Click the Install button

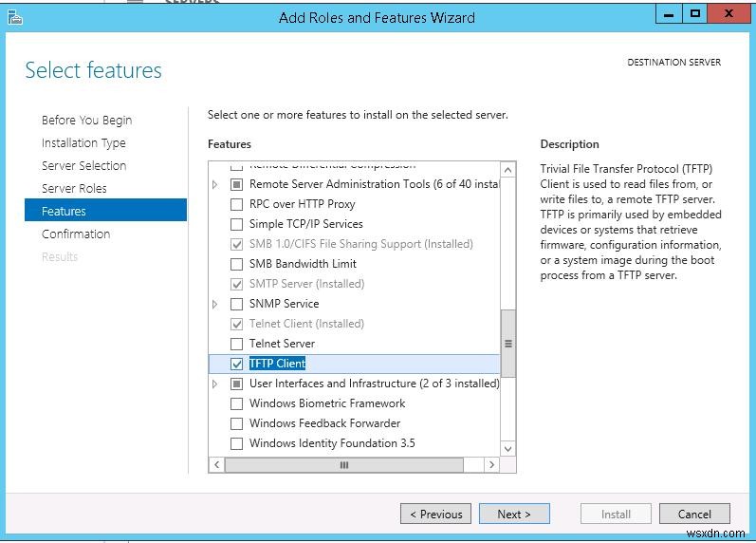click(x=616, y=514)
